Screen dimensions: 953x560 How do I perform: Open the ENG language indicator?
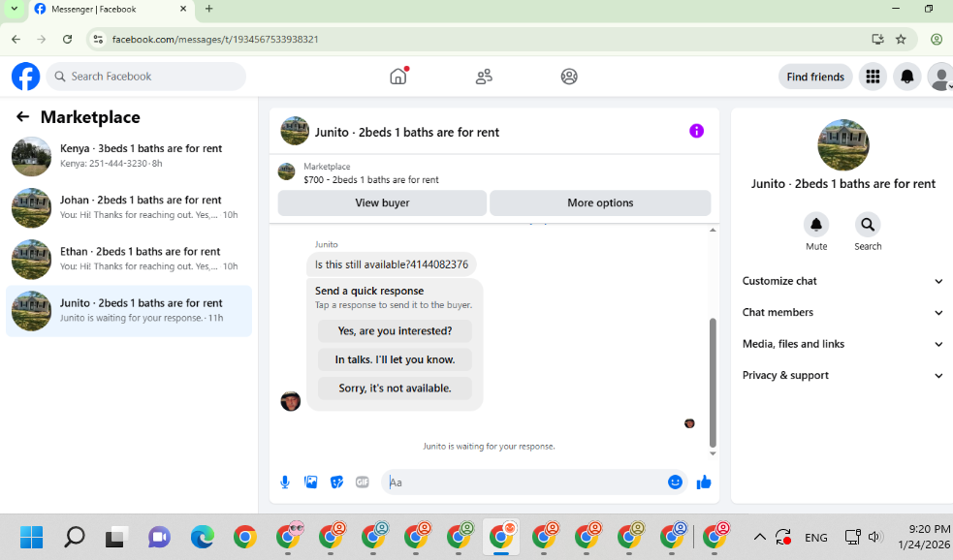pyautogui.click(x=815, y=538)
